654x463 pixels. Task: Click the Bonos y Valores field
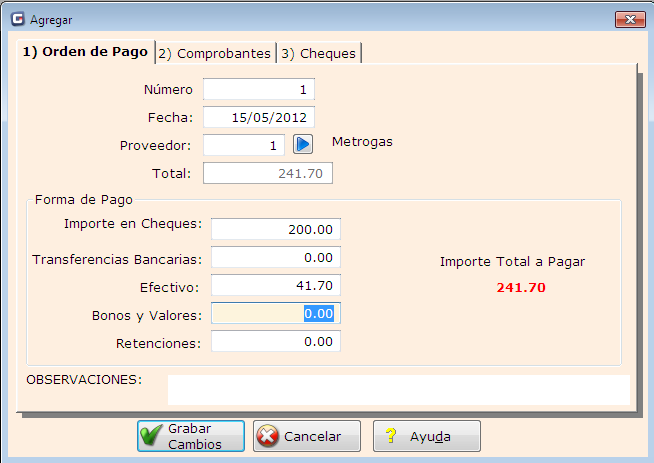275,314
